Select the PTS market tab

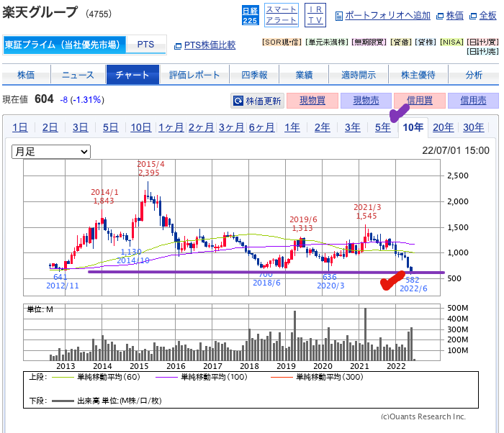146,45
